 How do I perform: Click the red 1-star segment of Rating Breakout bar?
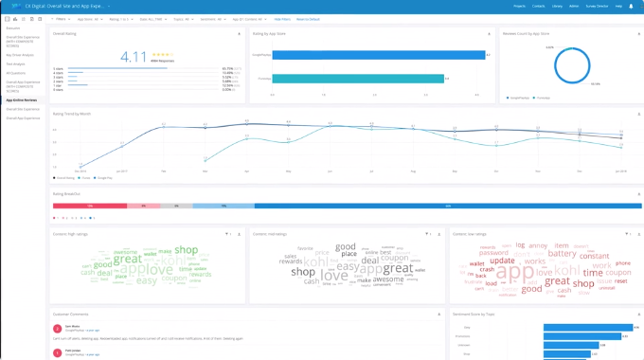pos(90,206)
